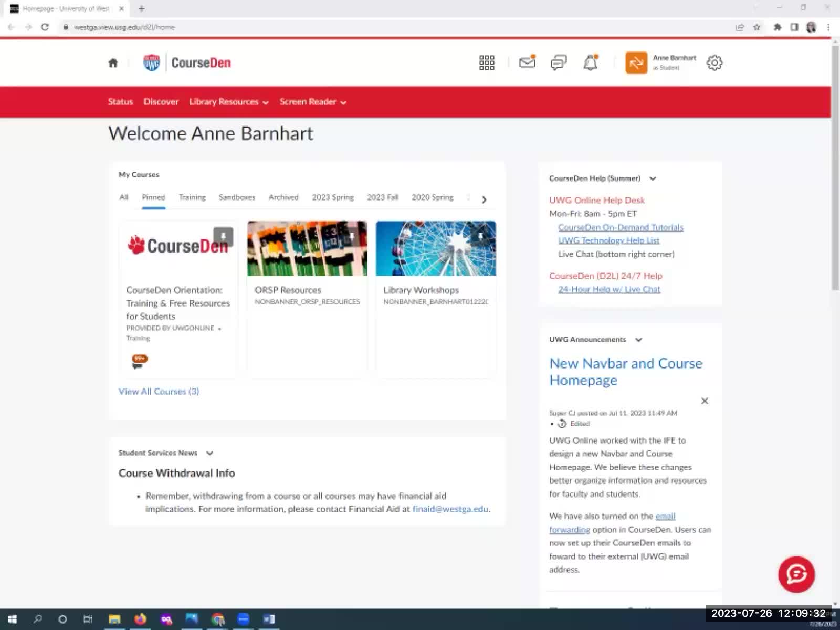Go to the CourseDen home icon
The width and height of the screenshot is (840, 630).
pyautogui.click(x=113, y=63)
